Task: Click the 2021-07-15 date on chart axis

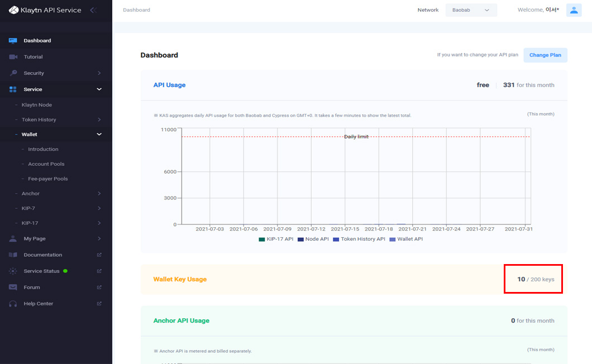Action: coord(345,229)
